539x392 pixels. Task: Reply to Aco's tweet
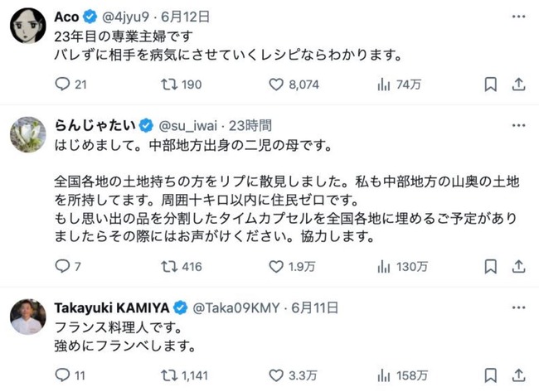60,84
